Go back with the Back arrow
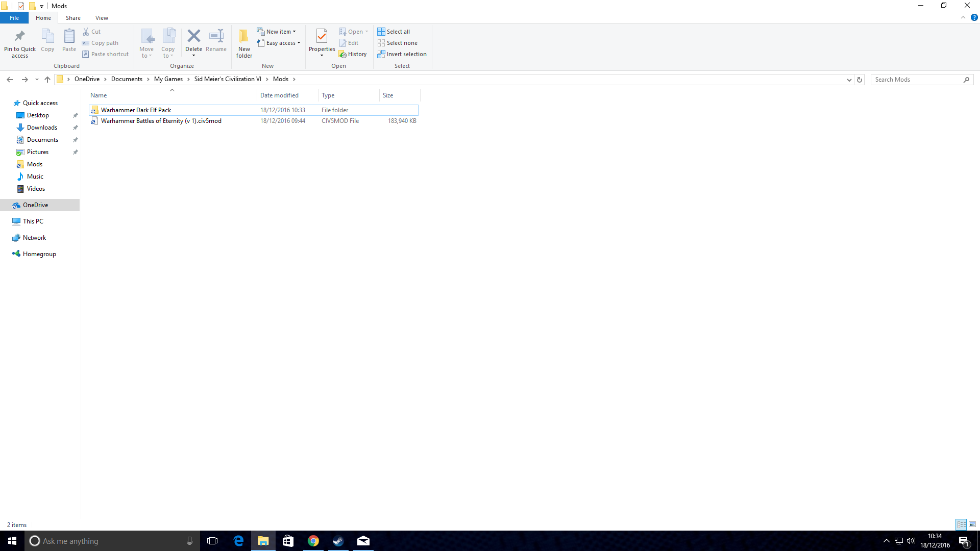Image resolution: width=980 pixels, height=551 pixels. click(10, 80)
